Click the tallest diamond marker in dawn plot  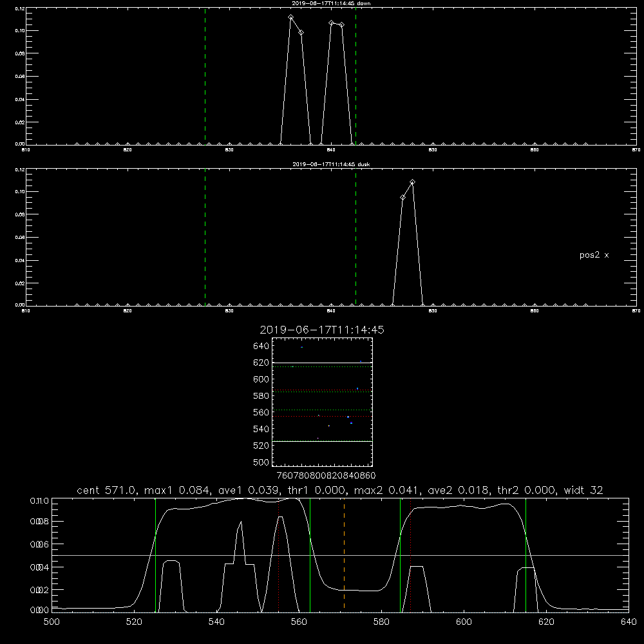click(x=291, y=17)
